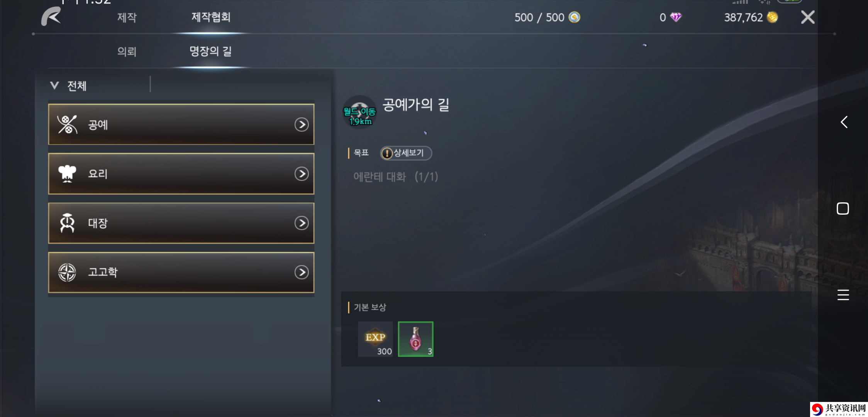868x417 pixels.
Task: Expand 요리 entry via its arrow
Action: point(302,174)
